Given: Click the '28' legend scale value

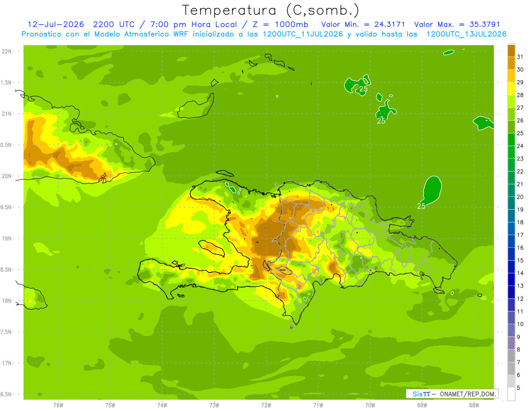Looking at the screenshot, I should click(x=520, y=95).
